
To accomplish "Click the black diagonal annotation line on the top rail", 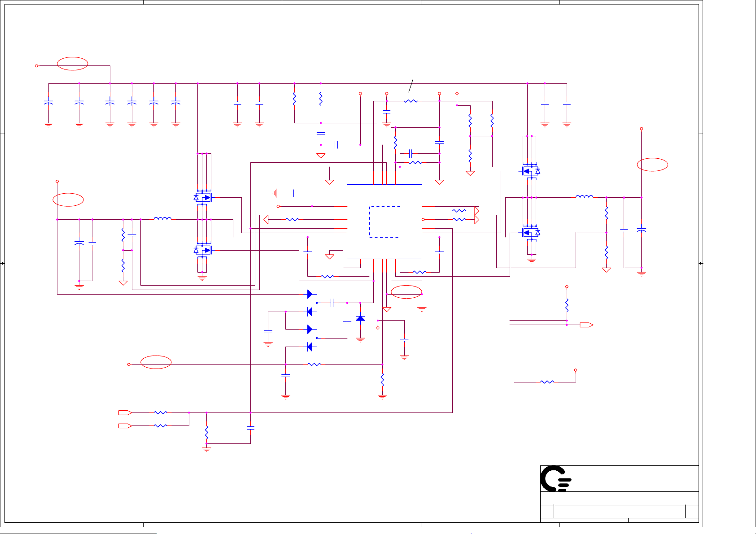I will pos(411,86).
